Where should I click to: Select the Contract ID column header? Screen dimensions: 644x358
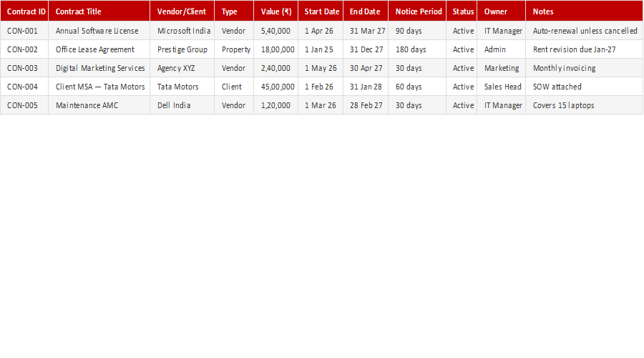pos(24,11)
